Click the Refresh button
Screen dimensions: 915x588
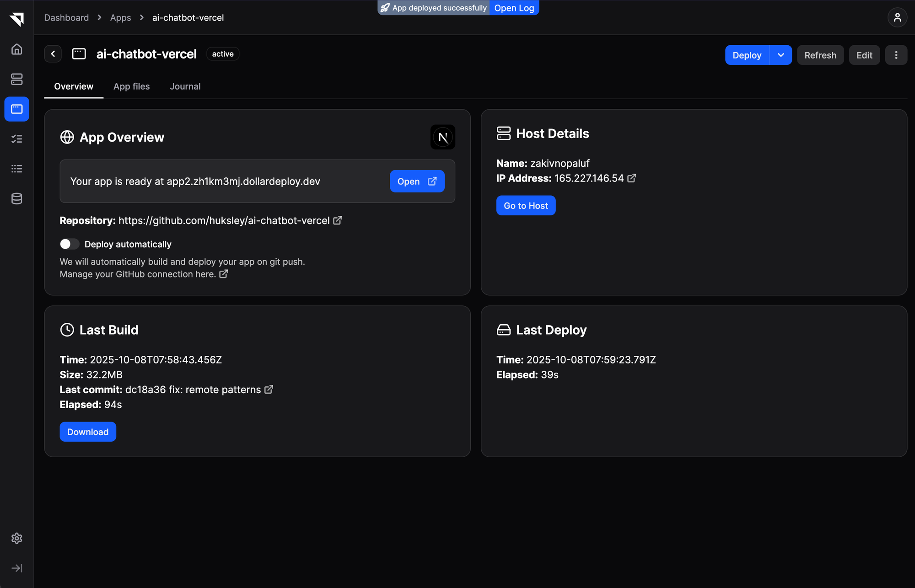[x=820, y=55]
